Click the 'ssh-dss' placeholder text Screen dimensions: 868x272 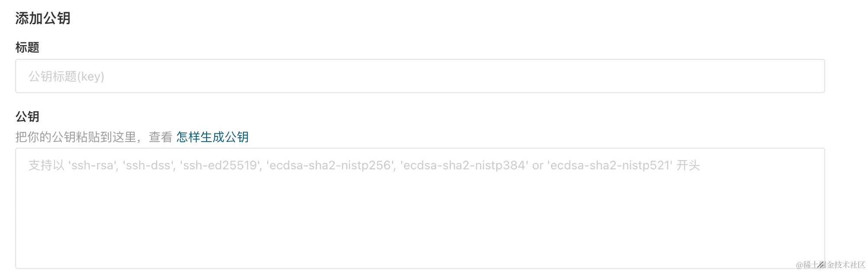click(149, 165)
